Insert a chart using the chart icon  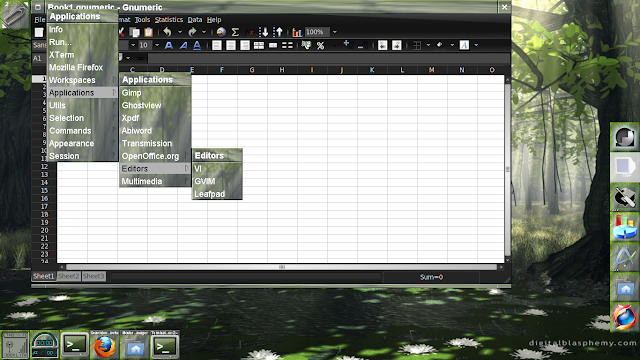point(297,32)
